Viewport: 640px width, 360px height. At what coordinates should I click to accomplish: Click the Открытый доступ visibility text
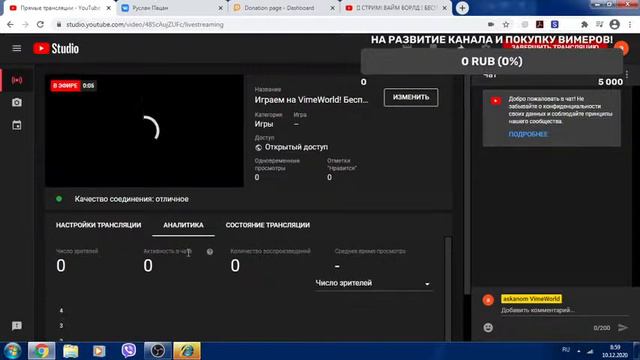[296, 147]
